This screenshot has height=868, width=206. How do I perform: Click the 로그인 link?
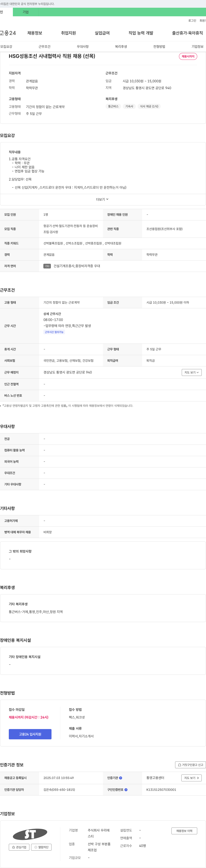coord(192,21)
